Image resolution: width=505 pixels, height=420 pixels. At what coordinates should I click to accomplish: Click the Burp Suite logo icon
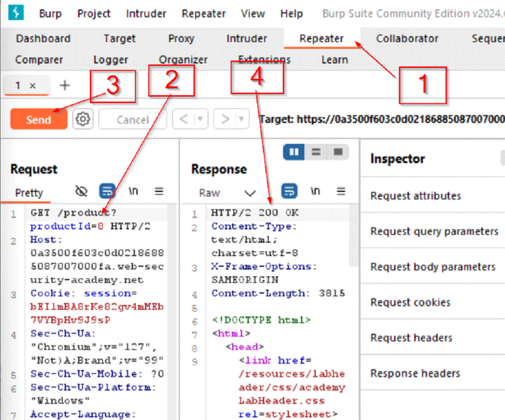tap(16, 13)
